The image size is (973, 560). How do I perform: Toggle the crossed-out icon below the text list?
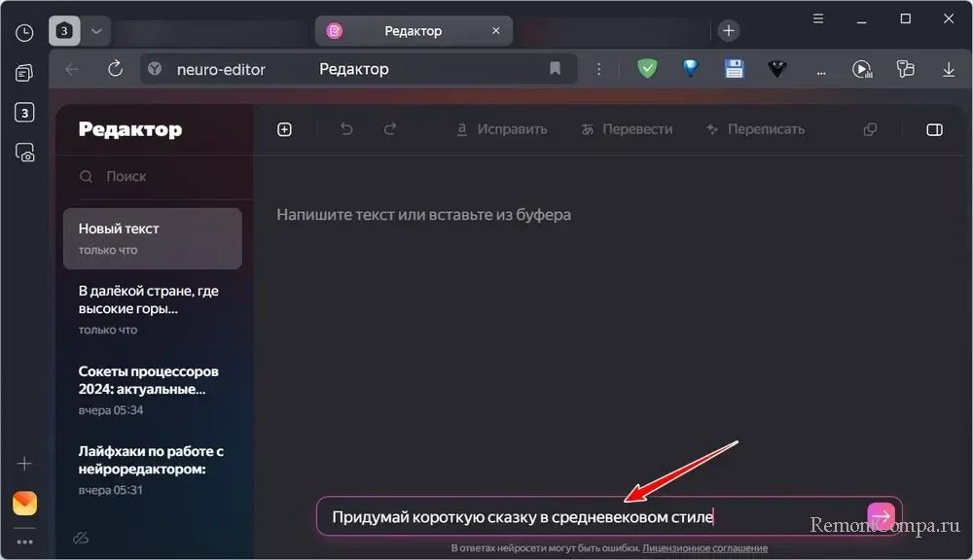[80, 538]
